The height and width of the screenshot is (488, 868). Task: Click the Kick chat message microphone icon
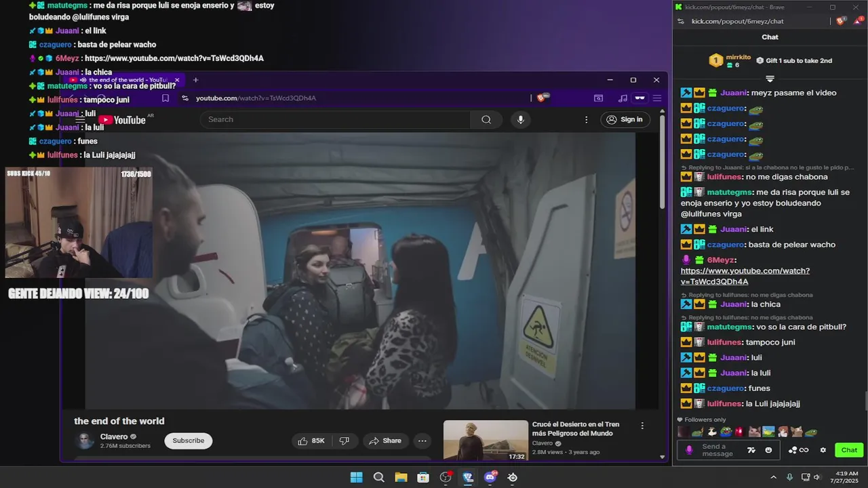point(689,450)
